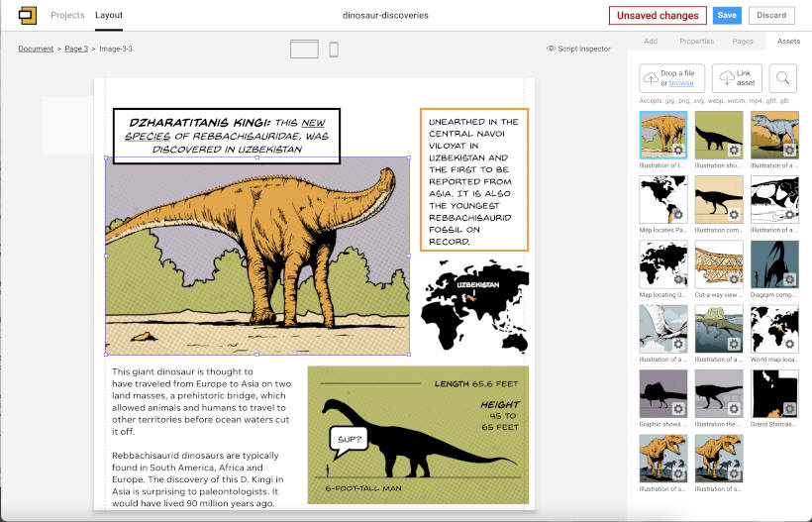
Task: Select the orange-bordered Unearthed text box
Action: click(474, 179)
